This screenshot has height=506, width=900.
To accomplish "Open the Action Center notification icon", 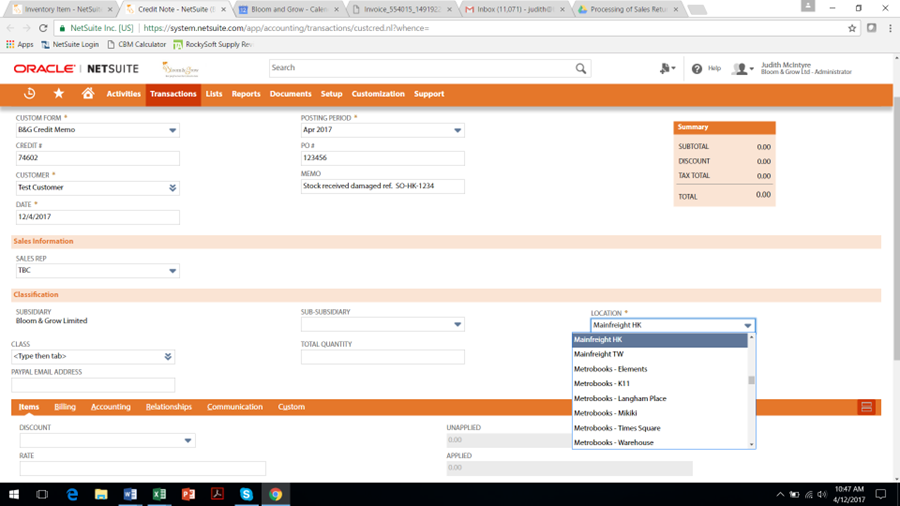I will (x=880, y=495).
